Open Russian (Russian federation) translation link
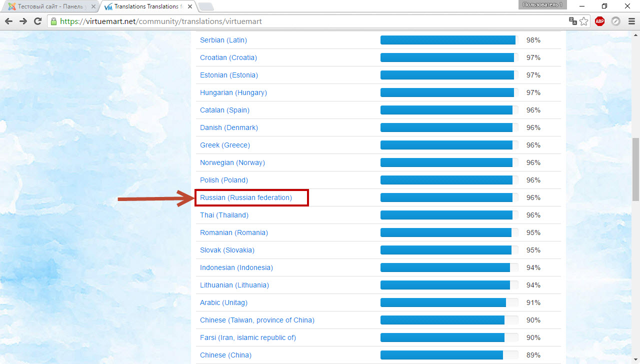640x364 pixels. click(x=246, y=197)
